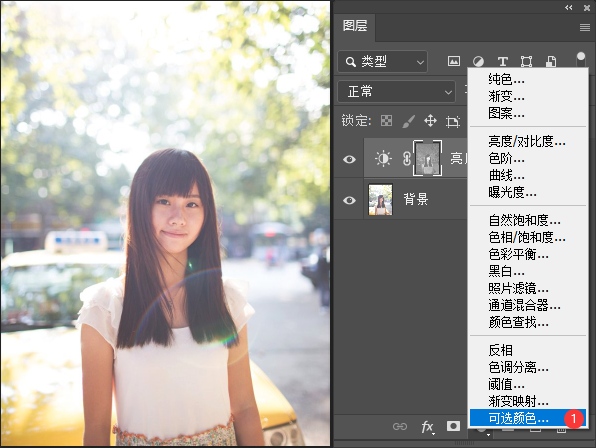Viewport: 596px width, 448px height.
Task: Add layer mask button at panel bottom
Action: [x=453, y=426]
